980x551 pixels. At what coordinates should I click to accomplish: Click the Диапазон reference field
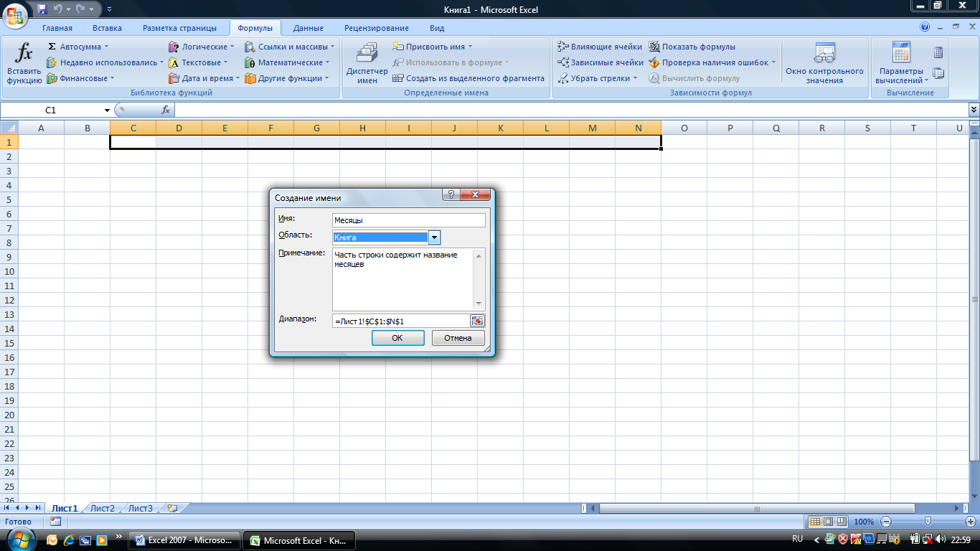401,321
